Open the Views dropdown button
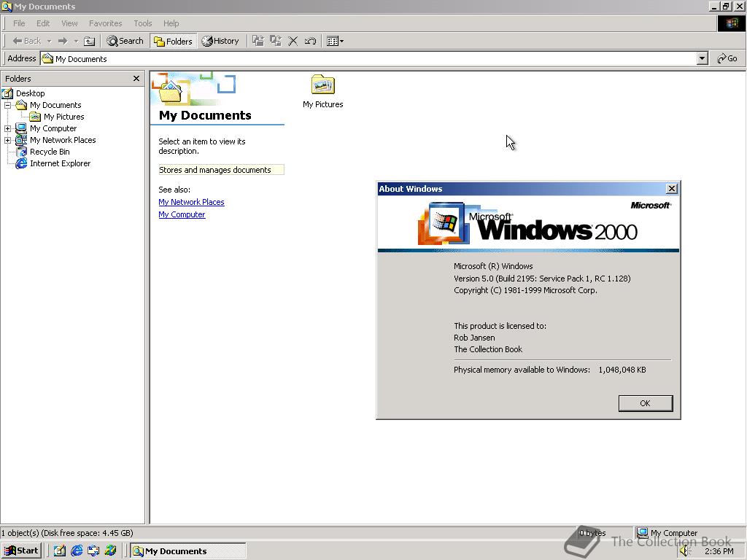Screen dimensions: 747x560 (335, 41)
